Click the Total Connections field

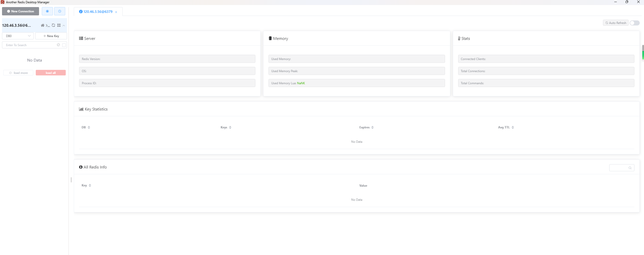(546, 71)
